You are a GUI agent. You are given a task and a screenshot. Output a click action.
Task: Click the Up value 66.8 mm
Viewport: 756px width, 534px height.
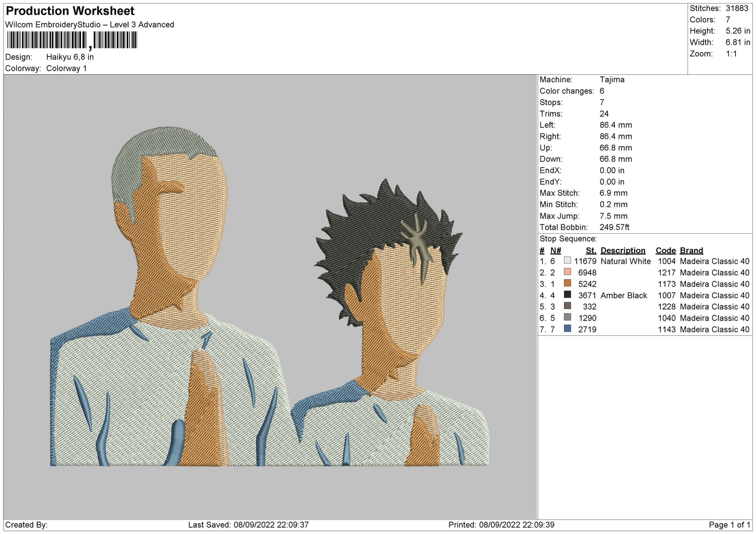616,148
